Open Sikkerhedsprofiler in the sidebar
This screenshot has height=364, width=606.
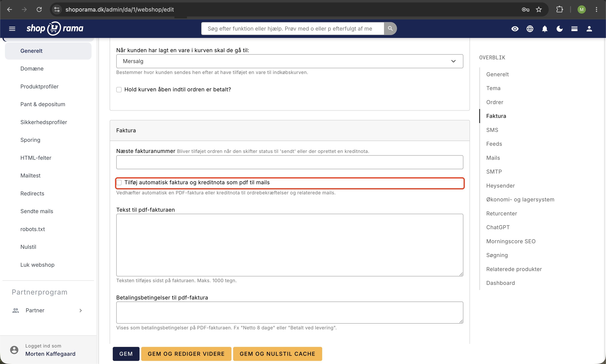44,122
